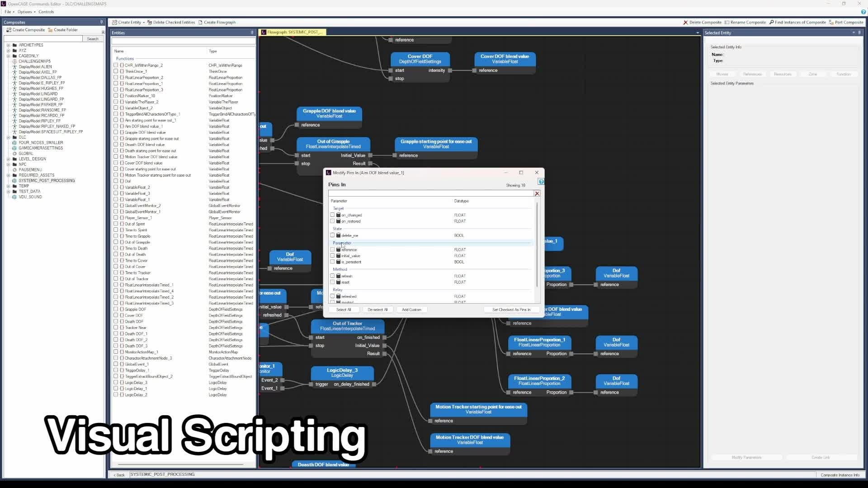Click Find Instances of Composite icon
The image size is (868, 488).
click(771, 22)
